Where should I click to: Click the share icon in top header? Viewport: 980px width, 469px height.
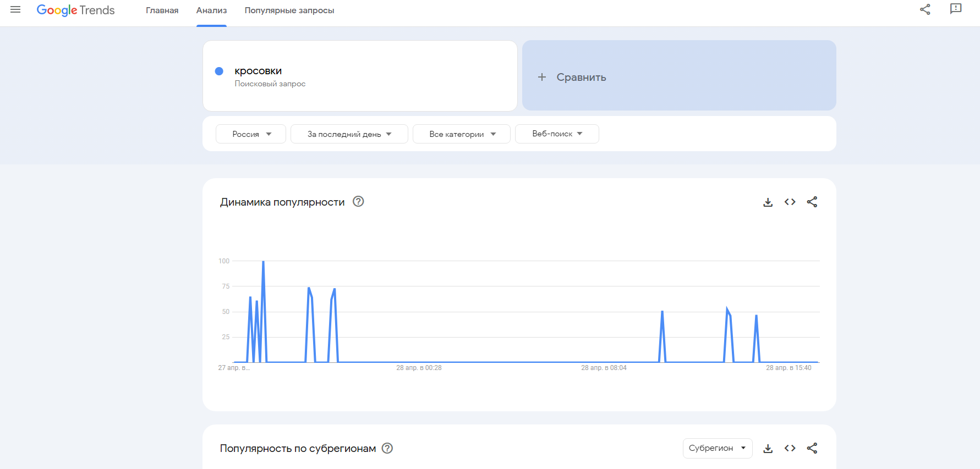click(925, 9)
